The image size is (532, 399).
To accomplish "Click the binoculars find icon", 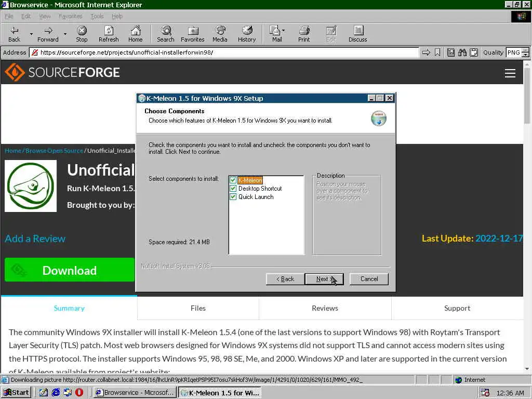I will coord(462,52).
